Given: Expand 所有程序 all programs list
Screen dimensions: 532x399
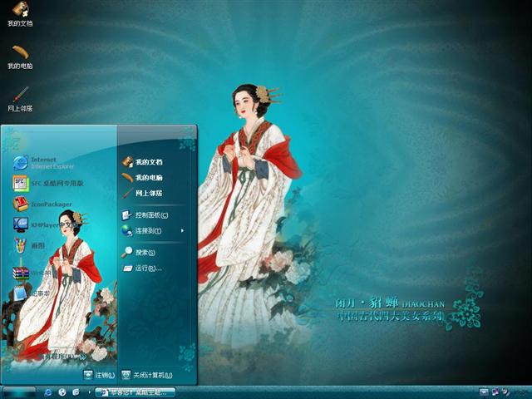Looking at the screenshot, I should [x=63, y=357].
